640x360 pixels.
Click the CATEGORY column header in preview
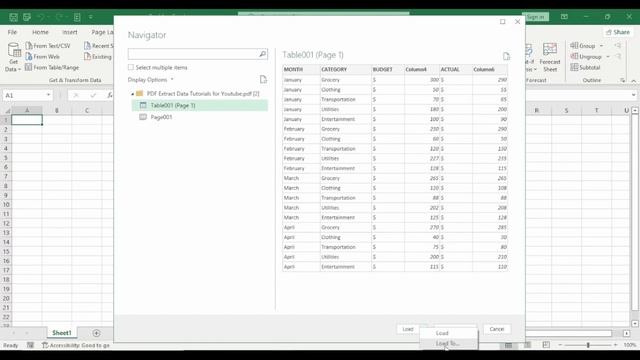click(346, 69)
